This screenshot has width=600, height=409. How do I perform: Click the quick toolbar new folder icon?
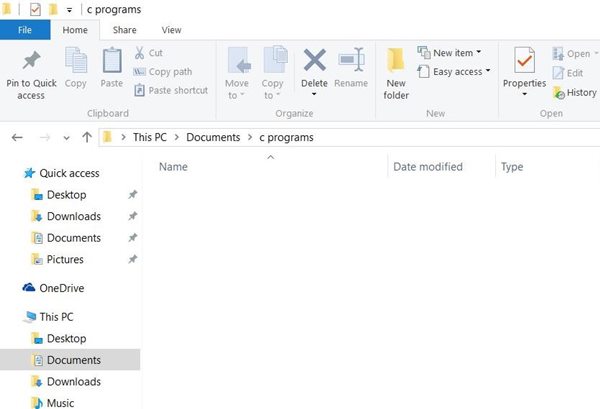[x=53, y=9]
